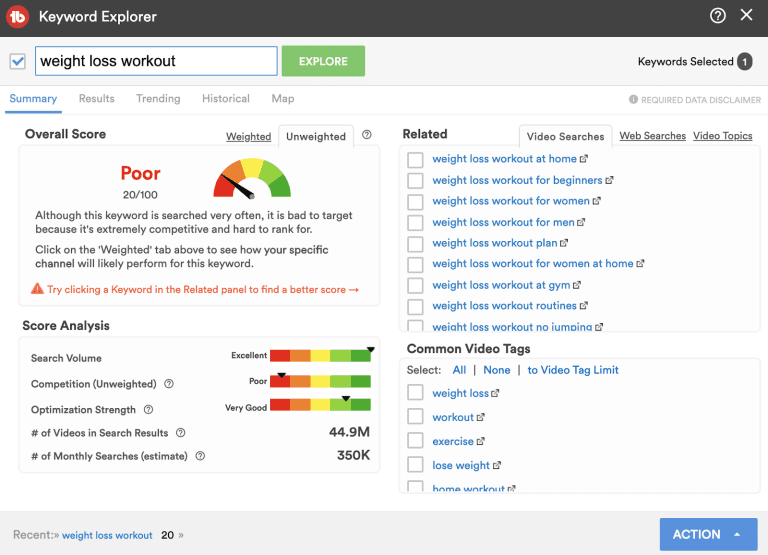The width and height of the screenshot is (768, 555).
Task: Select 'to Video Tag Limit' link
Action: pyautogui.click(x=573, y=370)
